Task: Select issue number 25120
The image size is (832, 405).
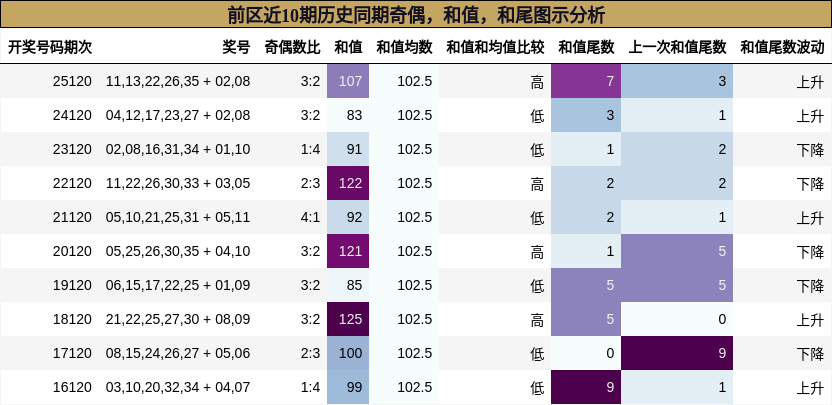Action: tap(72, 81)
